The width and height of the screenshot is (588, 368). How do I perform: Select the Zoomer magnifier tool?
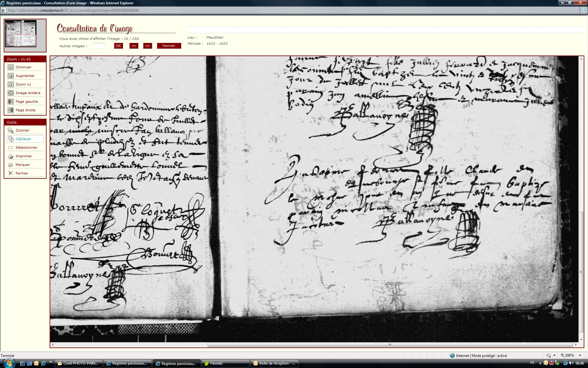click(11, 130)
